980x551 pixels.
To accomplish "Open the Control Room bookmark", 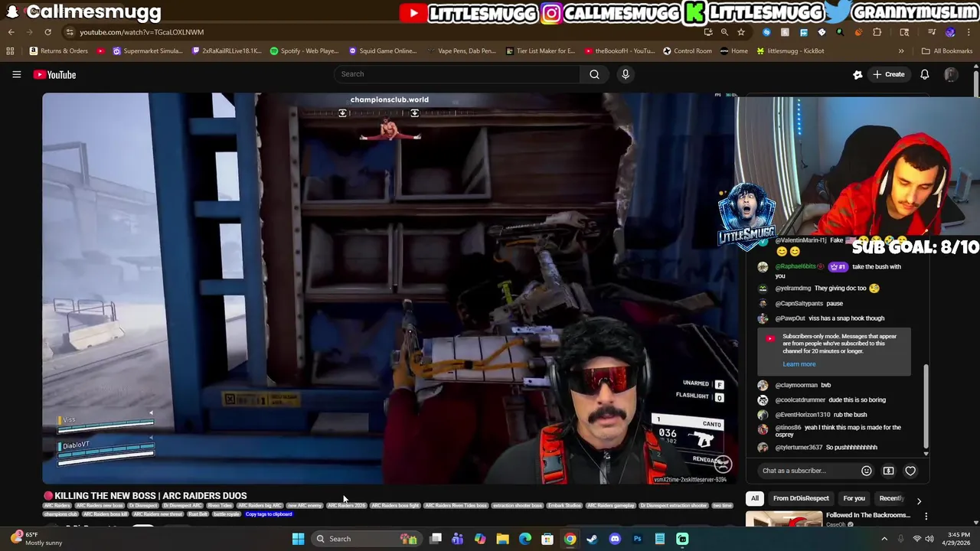I will pyautogui.click(x=688, y=51).
